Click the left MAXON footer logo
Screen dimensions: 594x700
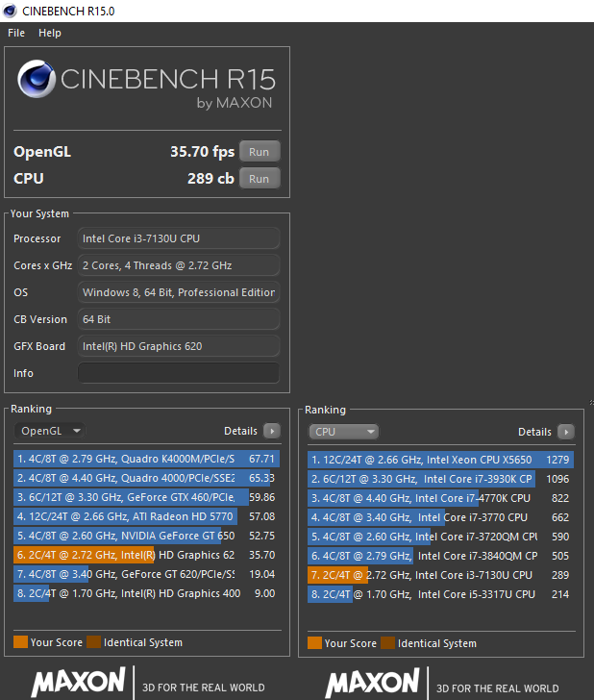point(79,684)
